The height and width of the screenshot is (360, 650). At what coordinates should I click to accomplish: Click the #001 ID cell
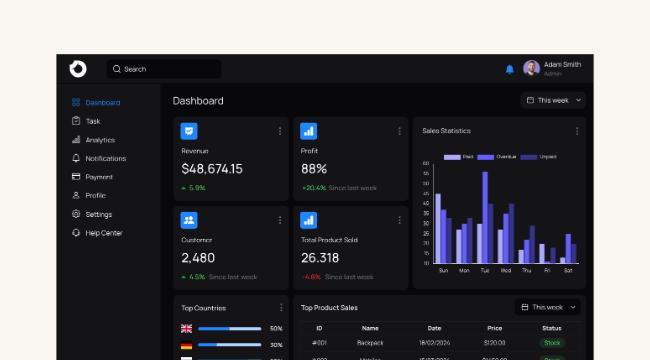click(319, 343)
